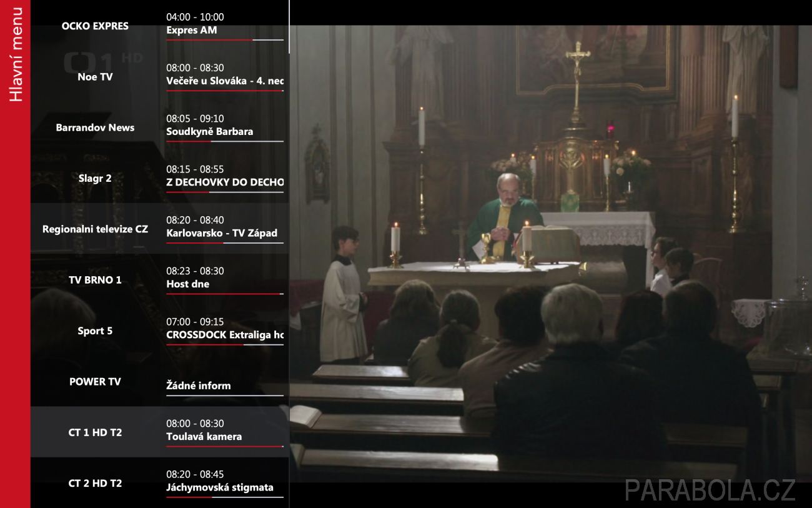Switch to CT 1 HD T2

(x=95, y=432)
